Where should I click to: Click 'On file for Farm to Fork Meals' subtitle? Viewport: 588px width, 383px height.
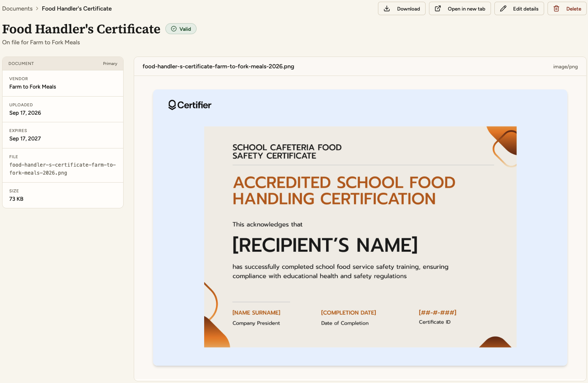click(x=41, y=42)
